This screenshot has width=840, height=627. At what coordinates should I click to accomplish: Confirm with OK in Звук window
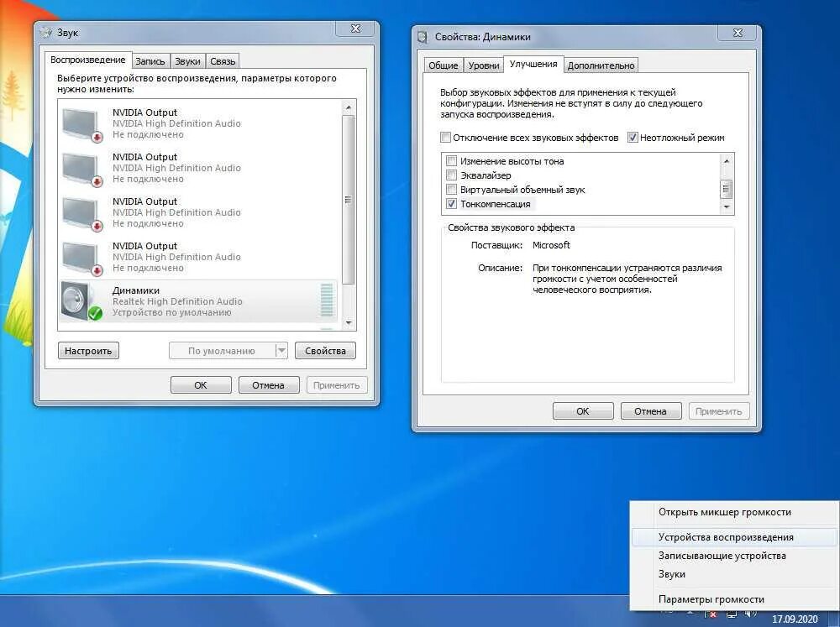point(201,385)
